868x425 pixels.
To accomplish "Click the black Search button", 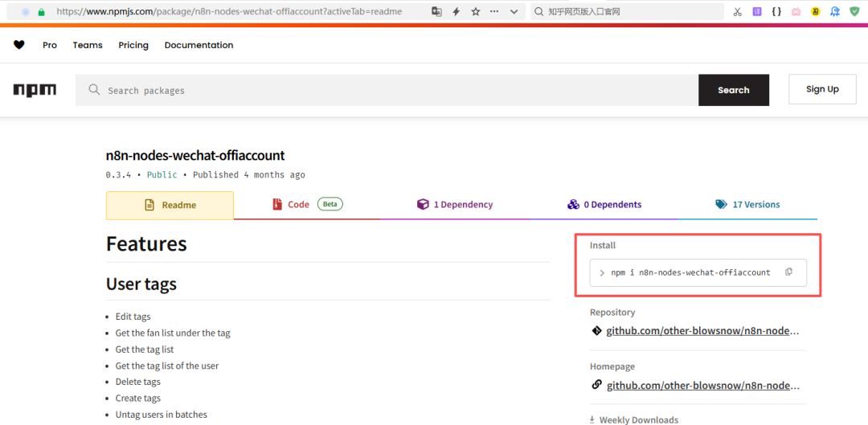I will [x=734, y=90].
